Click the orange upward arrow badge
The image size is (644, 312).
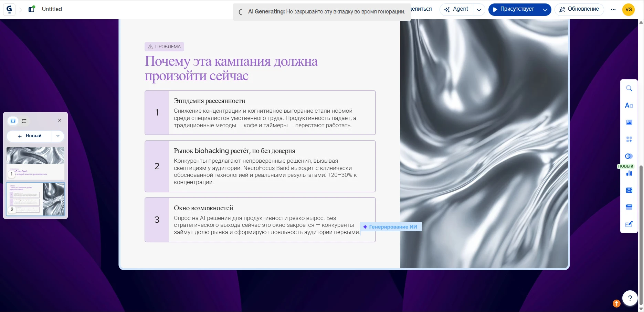pos(616,303)
